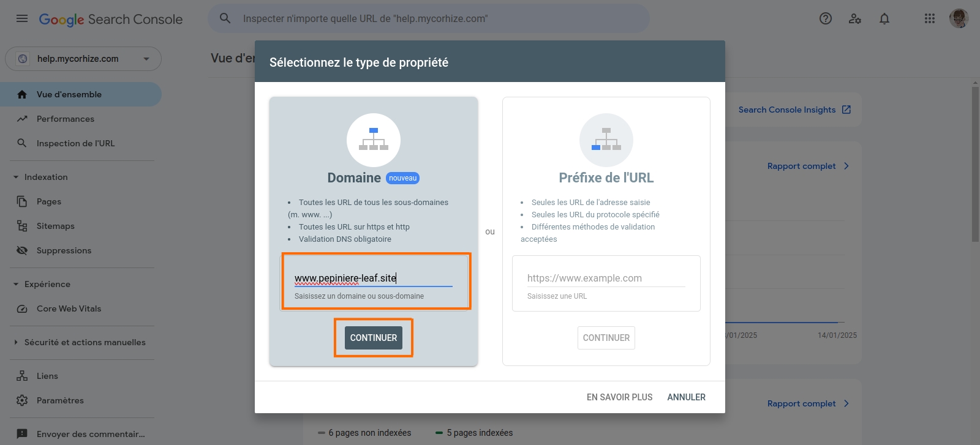Click the Domaine hierarchy icon
980x445 pixels.
coord(374,140)
